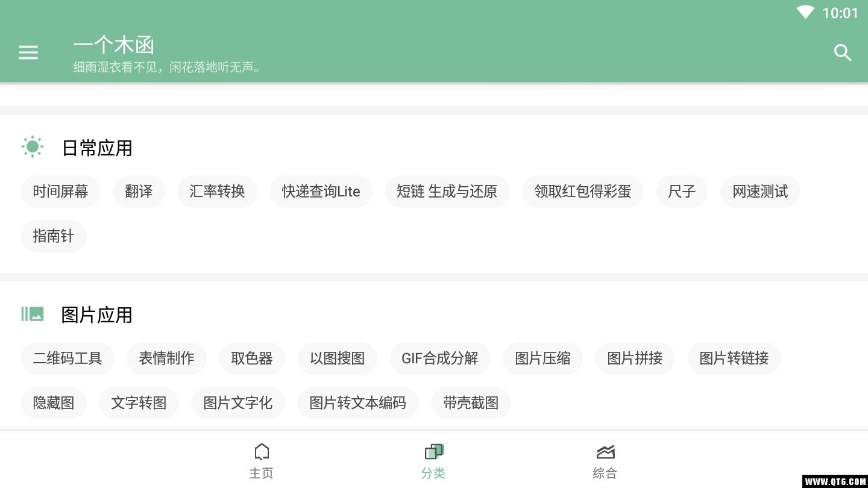
Task: Open the 二维码工具 chip
Action: tap(68, 358)
